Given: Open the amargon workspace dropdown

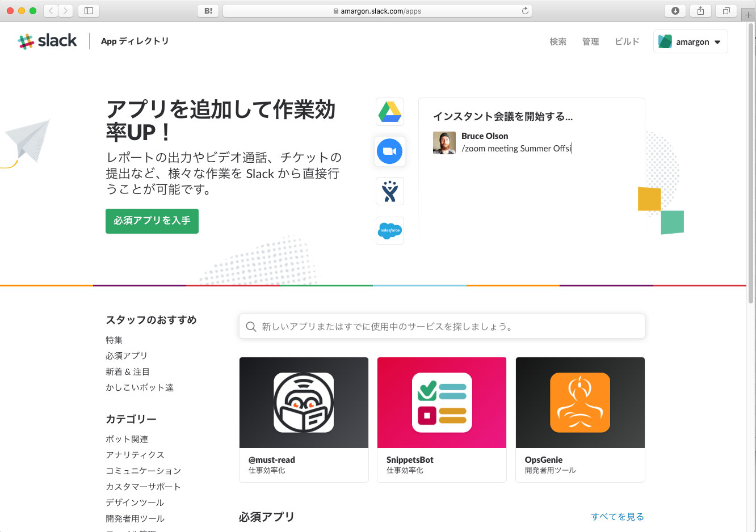Looking at the screenshot, I should tap(690, 41).
